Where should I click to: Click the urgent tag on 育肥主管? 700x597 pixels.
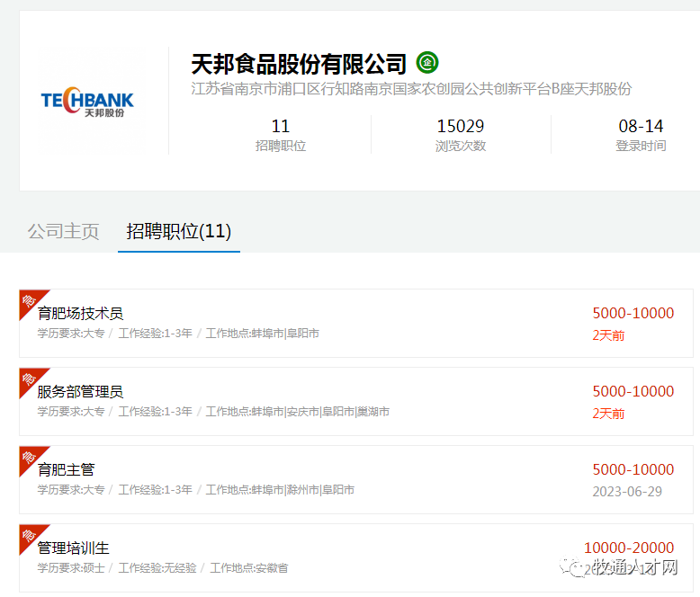pyautogui.click(x=30, y=457)
